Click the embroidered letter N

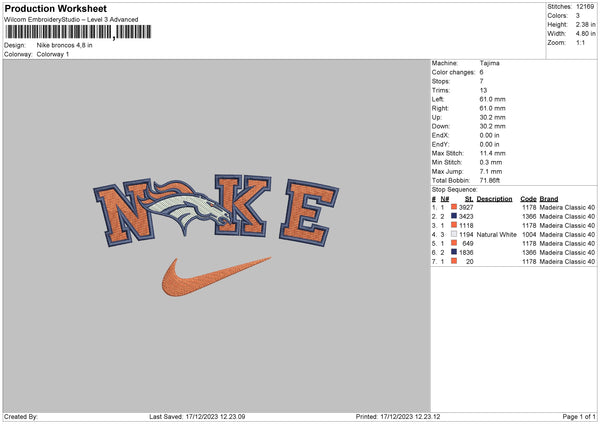point(124,212)
